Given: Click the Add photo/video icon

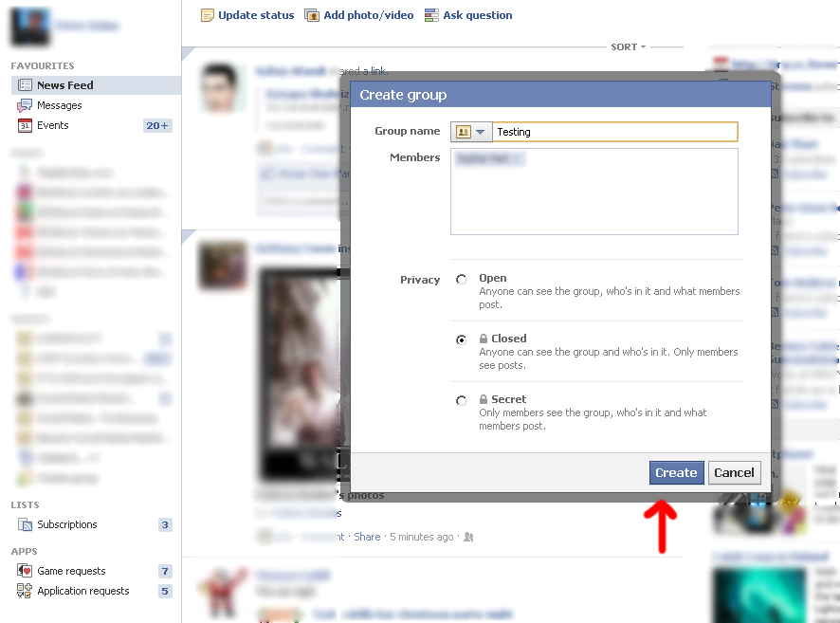Looking at the screenshot, I should (x=313, y=15).
